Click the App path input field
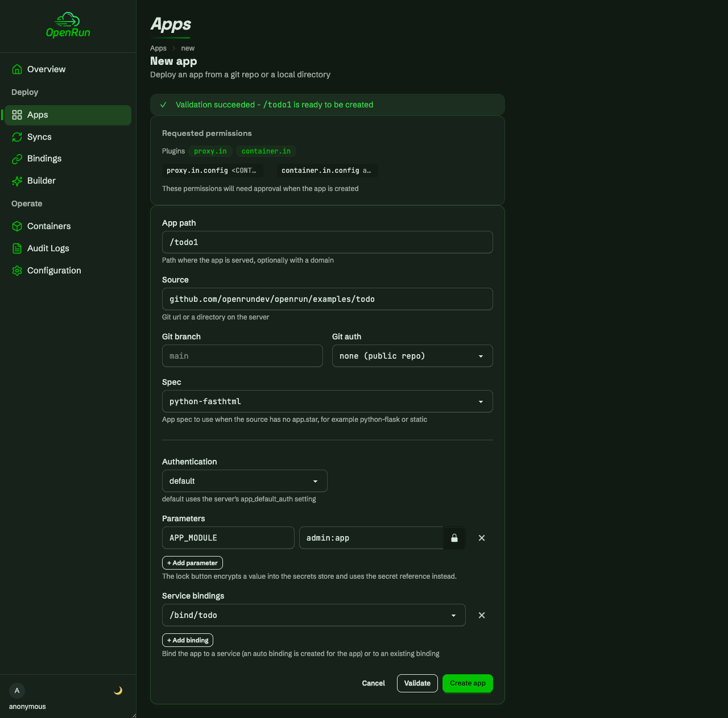The width and height of the screenshot is (728, 718). click(x=327, y=242)
